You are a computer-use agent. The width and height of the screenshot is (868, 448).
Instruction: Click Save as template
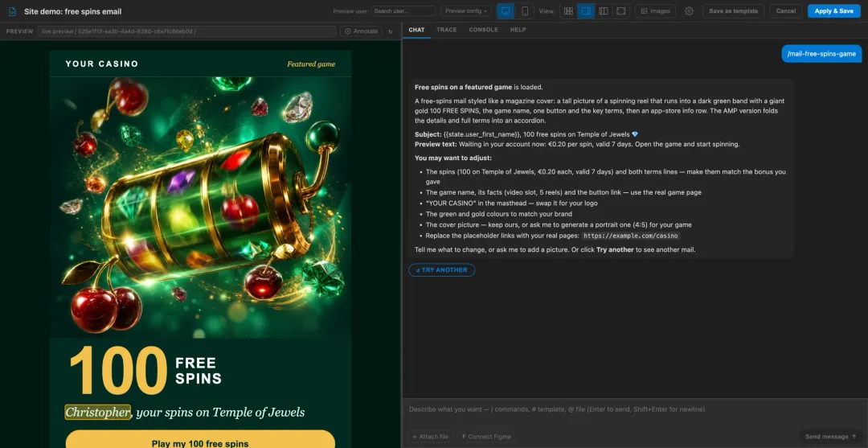coord(733,11)
